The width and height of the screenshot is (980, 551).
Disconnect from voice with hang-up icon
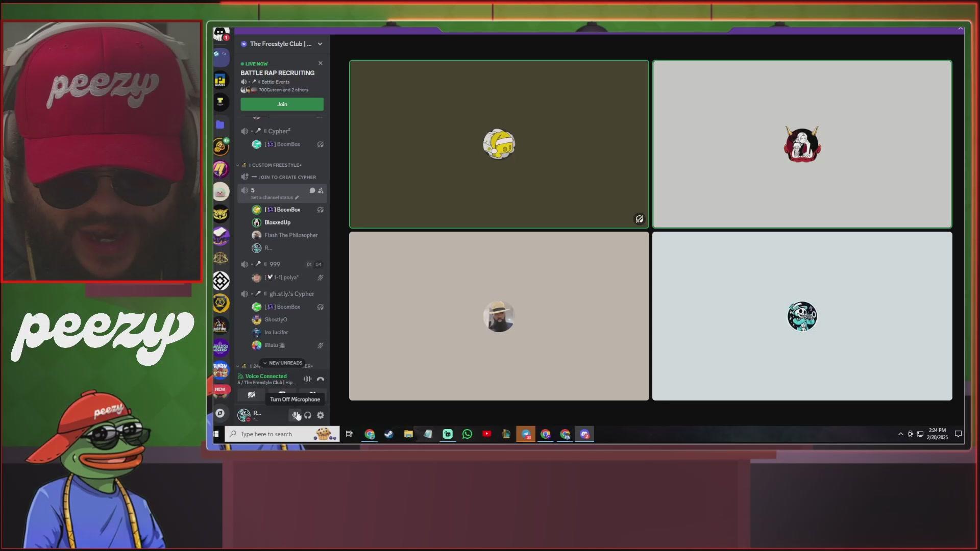pos(321,379)
